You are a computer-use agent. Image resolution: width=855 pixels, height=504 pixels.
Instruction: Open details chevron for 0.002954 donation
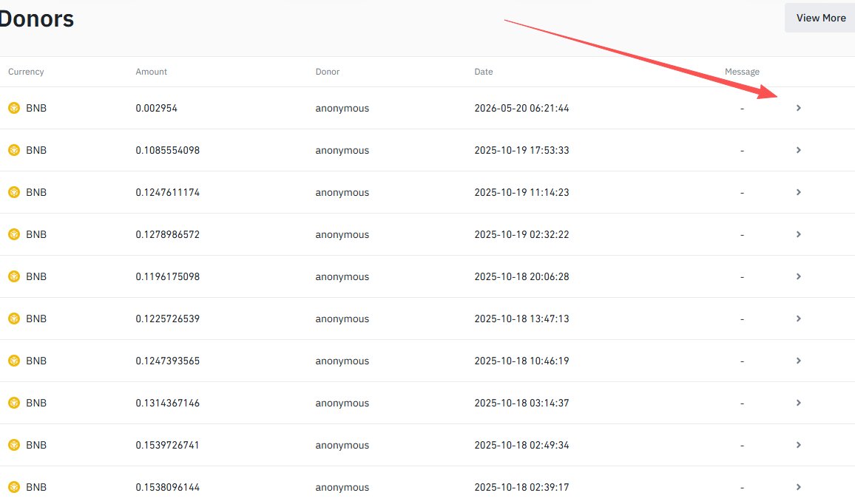pos(798,108)
